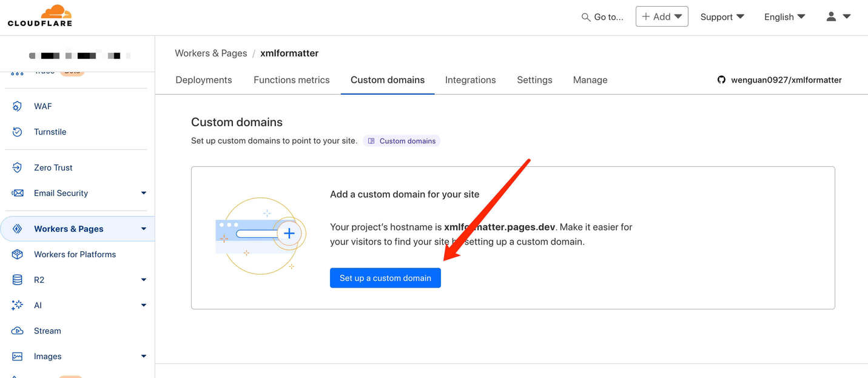This screenshot has width=868, height=378.
Task: Click the Email Security shield icon
Action: (16, 193)
